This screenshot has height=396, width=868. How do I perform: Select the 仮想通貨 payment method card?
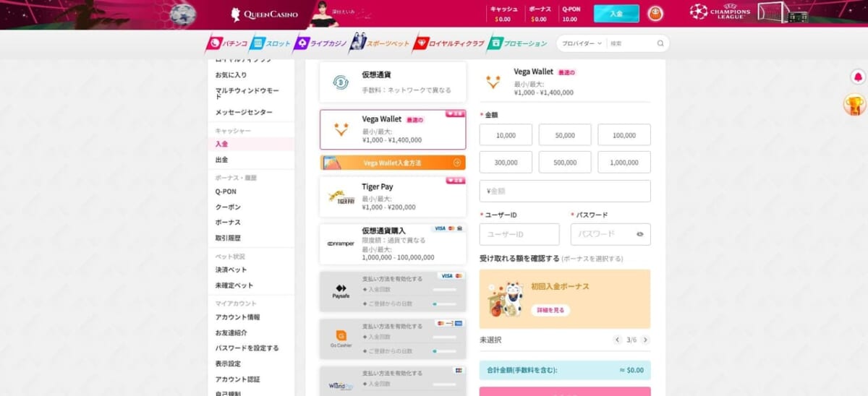tap(393, 82)
